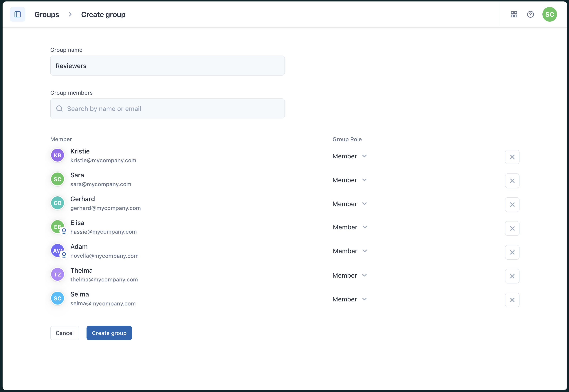Click Elisa's EB avatar

[x=57, y=226]
